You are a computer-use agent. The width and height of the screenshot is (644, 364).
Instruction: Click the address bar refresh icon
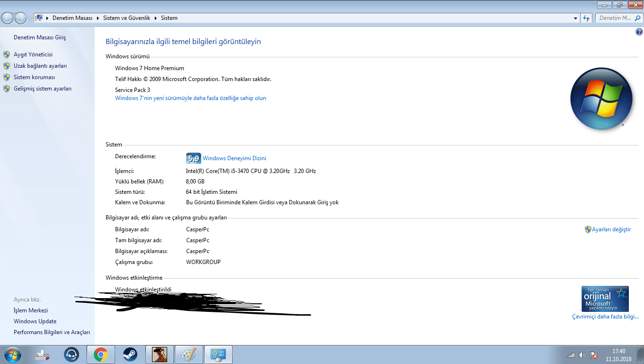coord(586,18)
